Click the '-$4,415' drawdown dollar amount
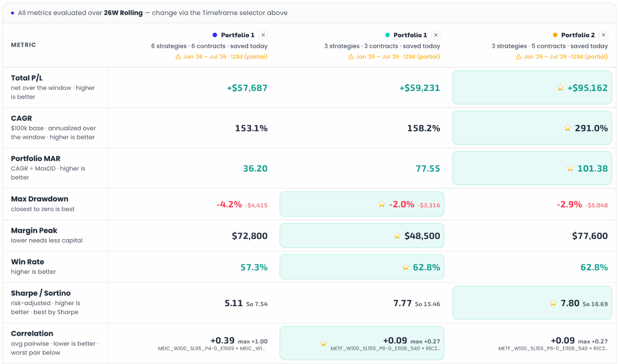The height and width of the screenshot is (364, 618). (256, 205)
